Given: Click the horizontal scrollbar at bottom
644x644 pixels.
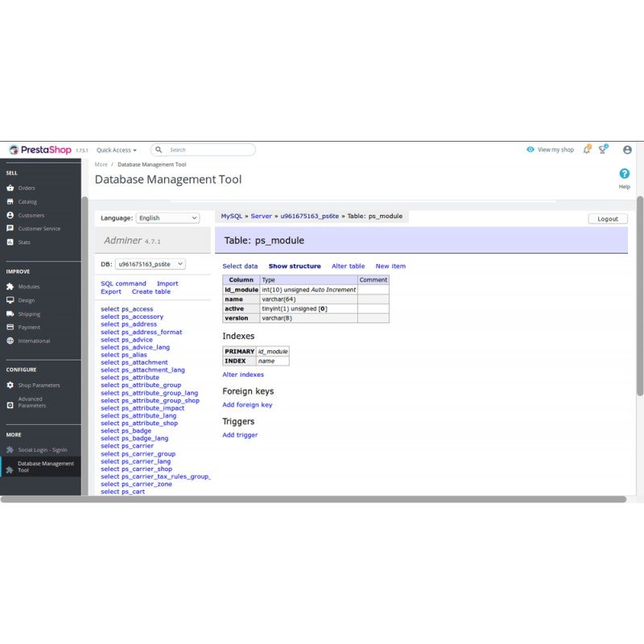Looking at the screenshot, I should (x=313, y=499).
